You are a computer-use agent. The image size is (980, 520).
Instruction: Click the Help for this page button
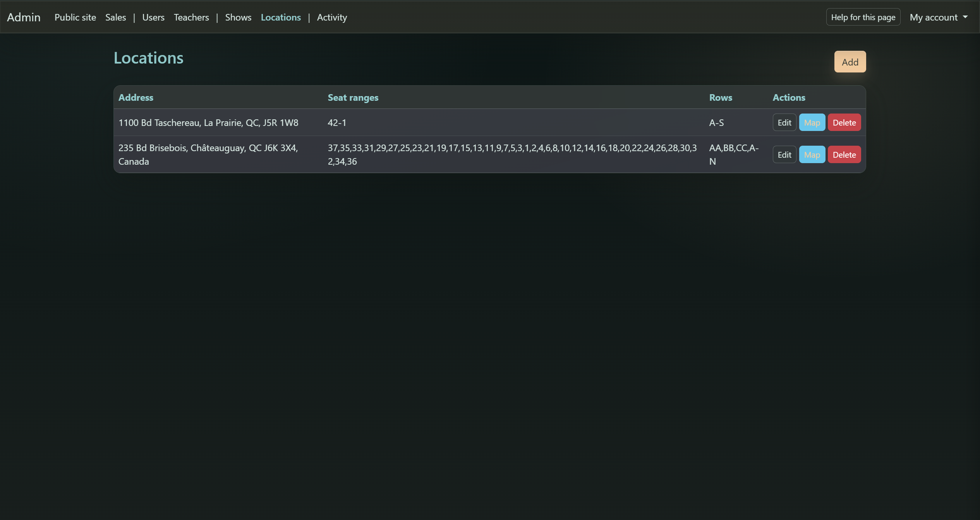click(863, 17)
